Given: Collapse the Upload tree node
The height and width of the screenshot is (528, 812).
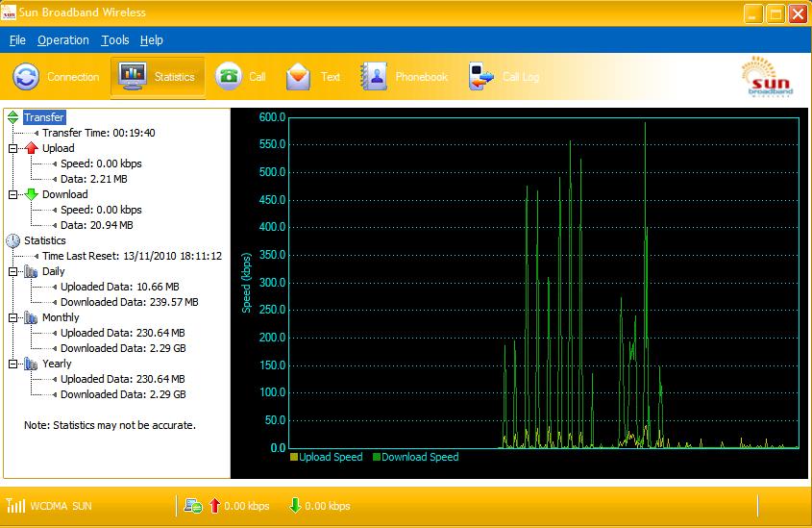Looking at the screenshot, I should pos(12,149).
